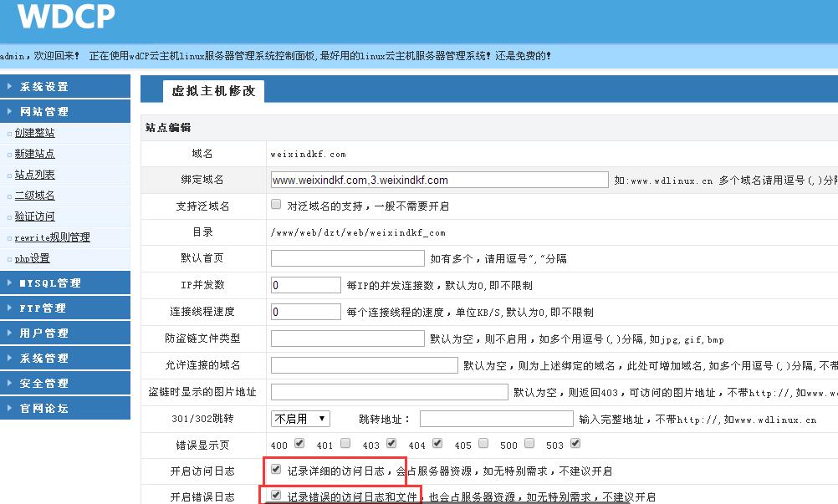This screenshot has width=838, height=504.
Task: Click the WDCP logo in header
Action: pos(66,18)
